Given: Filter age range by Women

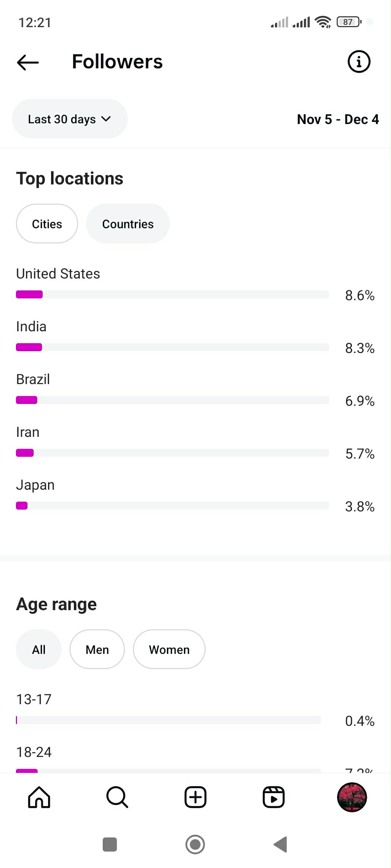Looking at the screenshot, I should (169, 650).
